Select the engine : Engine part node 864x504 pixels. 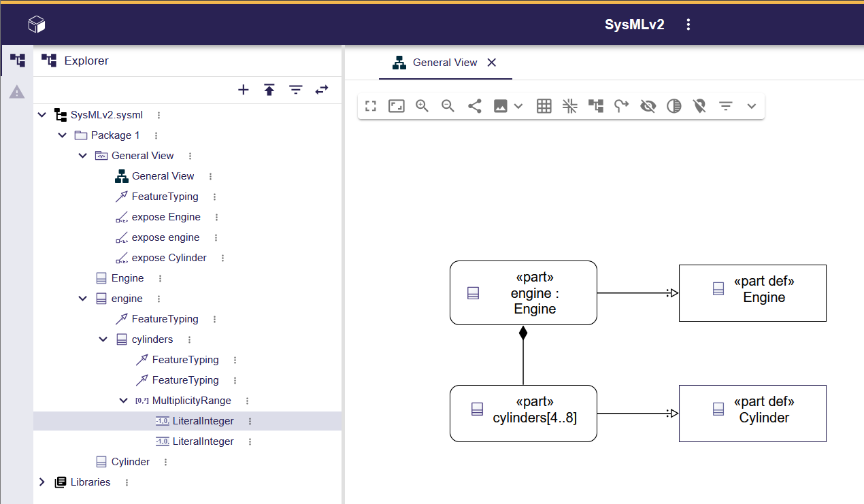pyautogui.click(x=523, y=293)
